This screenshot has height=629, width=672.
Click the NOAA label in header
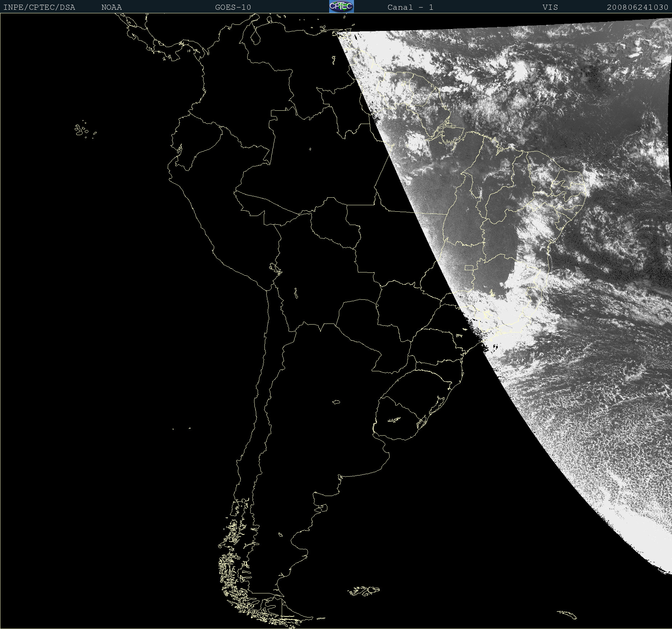click(111, 7)
